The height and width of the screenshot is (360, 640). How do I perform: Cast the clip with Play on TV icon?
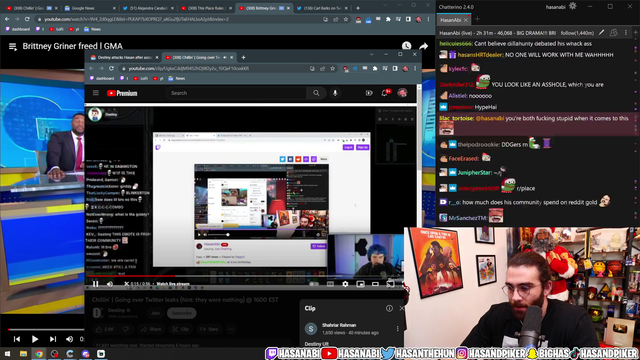pyautogui.click(x=390, y=284)
